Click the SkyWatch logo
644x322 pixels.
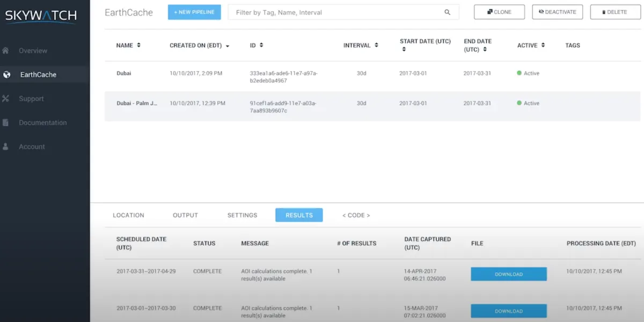41,16
